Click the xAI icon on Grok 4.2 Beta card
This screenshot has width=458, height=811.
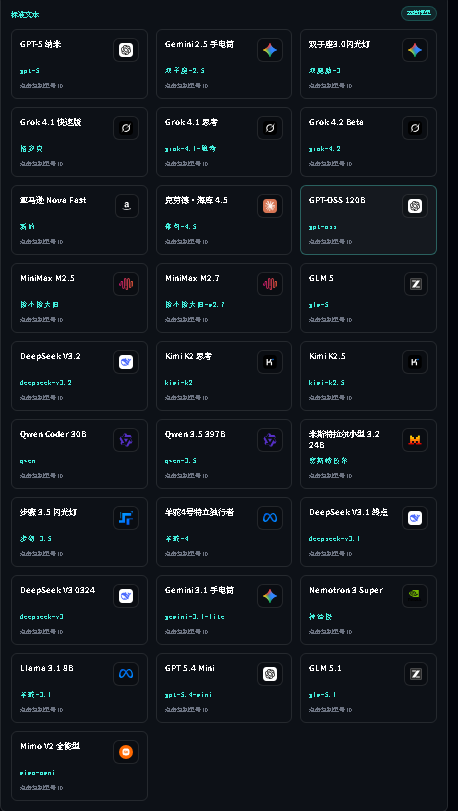415,128
